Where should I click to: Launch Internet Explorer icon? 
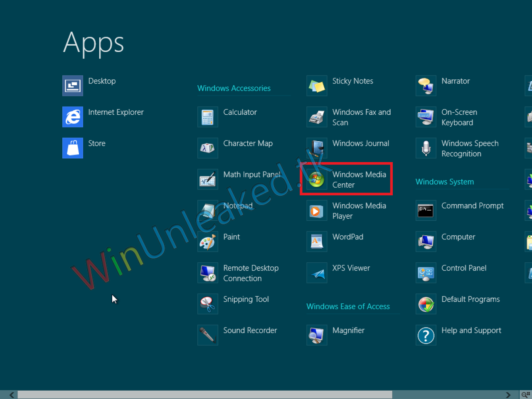tap(73, 117)
